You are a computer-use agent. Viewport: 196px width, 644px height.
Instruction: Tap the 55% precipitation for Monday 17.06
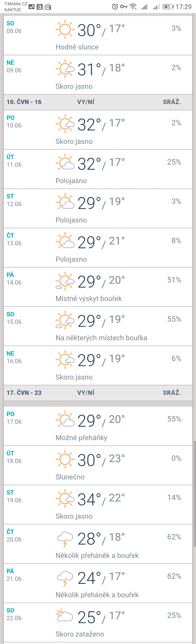click(174, 419)
